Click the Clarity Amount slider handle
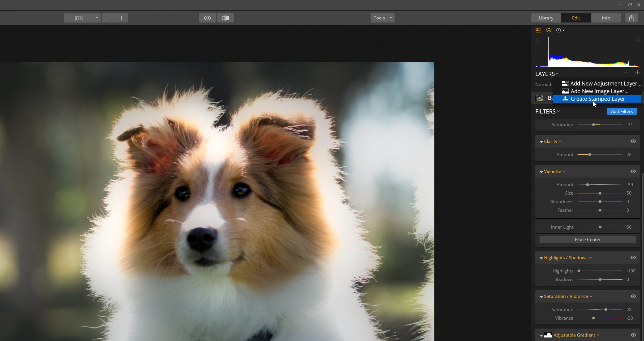 tap(589, 154)
